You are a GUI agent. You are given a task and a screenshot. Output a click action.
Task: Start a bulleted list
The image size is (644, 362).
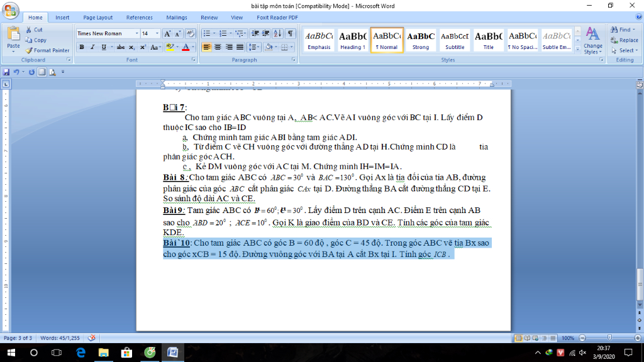[206, 34]
